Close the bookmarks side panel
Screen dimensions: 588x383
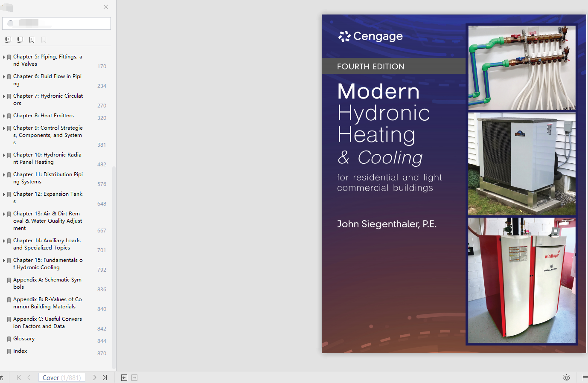click(x=106, y=7)
